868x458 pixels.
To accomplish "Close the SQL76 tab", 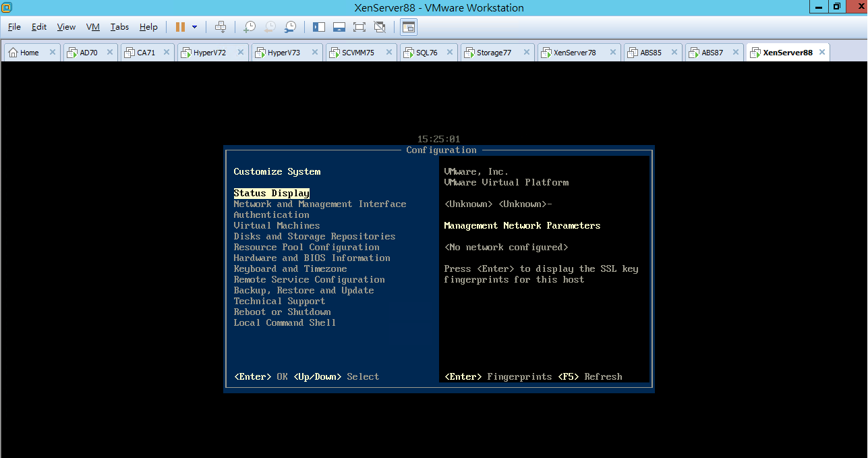I will [x=450, y=53].
